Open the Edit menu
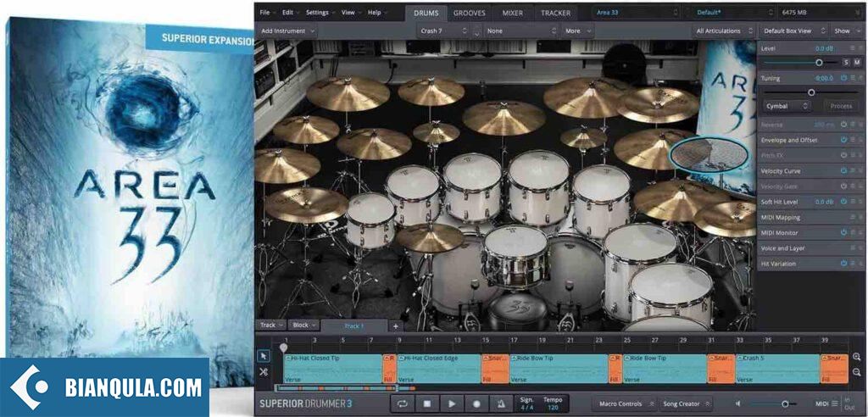 [290, 12]
